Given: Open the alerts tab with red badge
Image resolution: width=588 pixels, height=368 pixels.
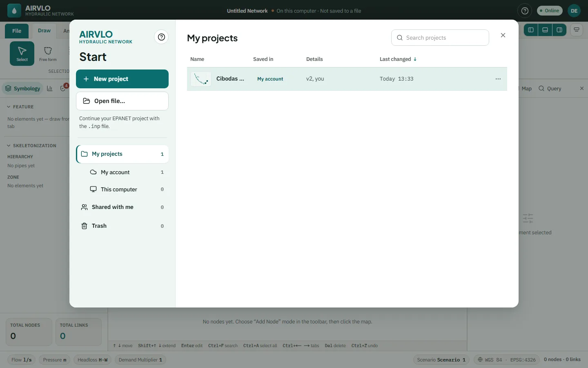Looking at the screenshot, I should (64, 88).
